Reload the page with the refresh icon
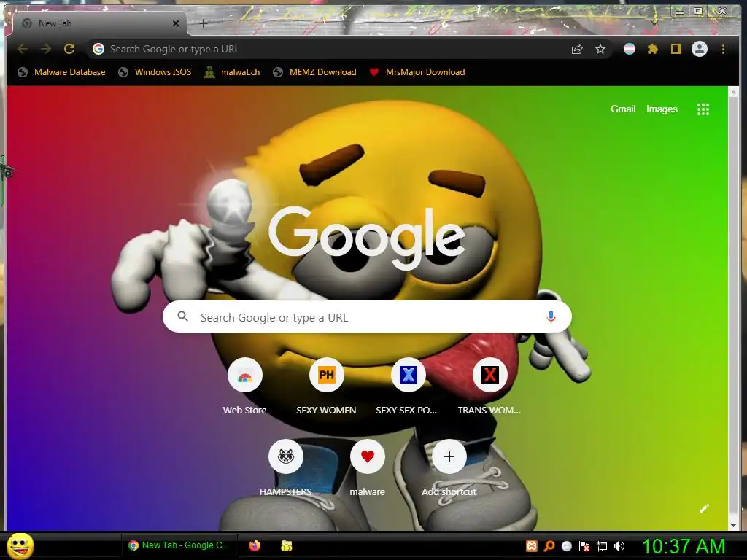Image resolution: width=747 pixels, height=560 pixels. (x=69, y=49)
